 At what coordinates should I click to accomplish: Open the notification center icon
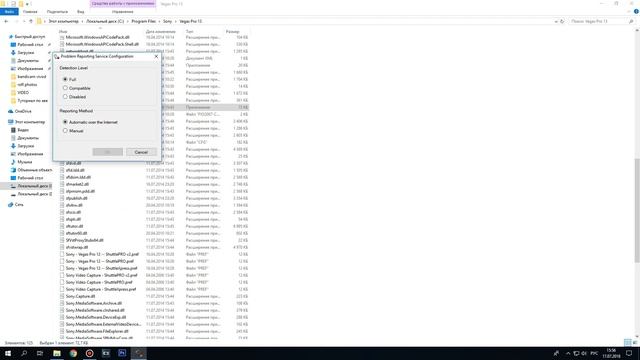(629, 353)
